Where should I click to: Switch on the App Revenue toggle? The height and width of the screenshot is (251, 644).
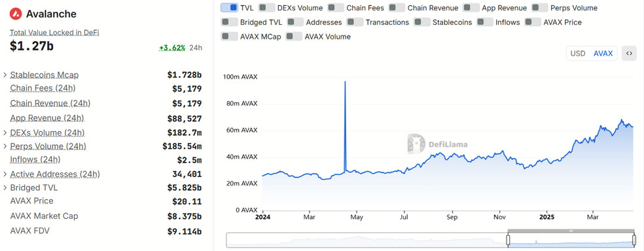pyautogui.click(x=471, y=8)
